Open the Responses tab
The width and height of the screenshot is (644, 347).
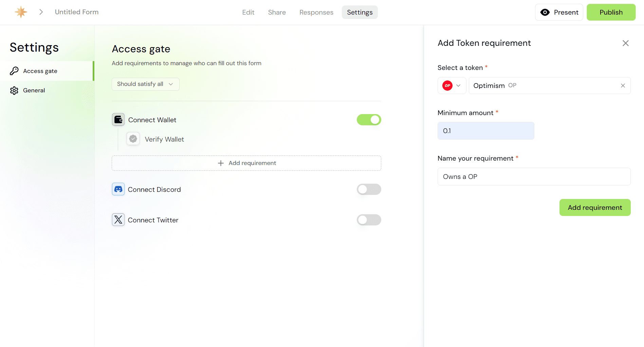pos(316,12)
